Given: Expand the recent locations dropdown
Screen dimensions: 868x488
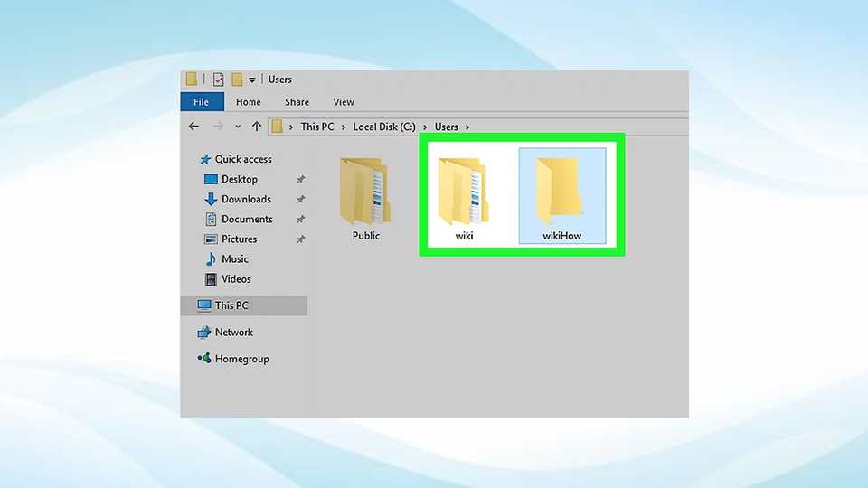Looking at the screenshot, I should pyautogui.click(x=238, y=127).
